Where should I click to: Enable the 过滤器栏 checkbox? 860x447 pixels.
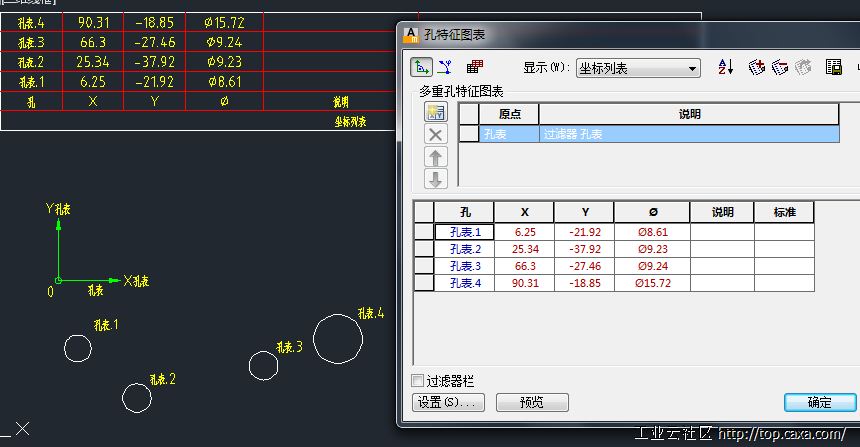coord(419,381)
